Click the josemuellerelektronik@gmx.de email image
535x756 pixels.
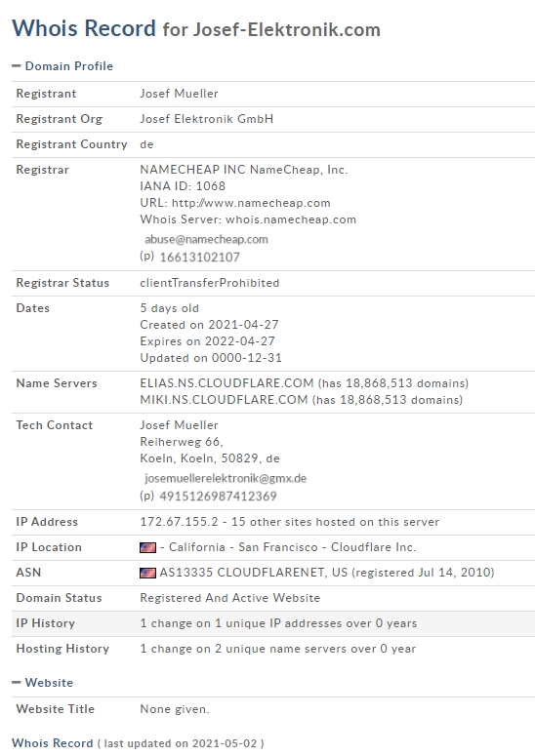pyautogui.click(x=226, y=478)
